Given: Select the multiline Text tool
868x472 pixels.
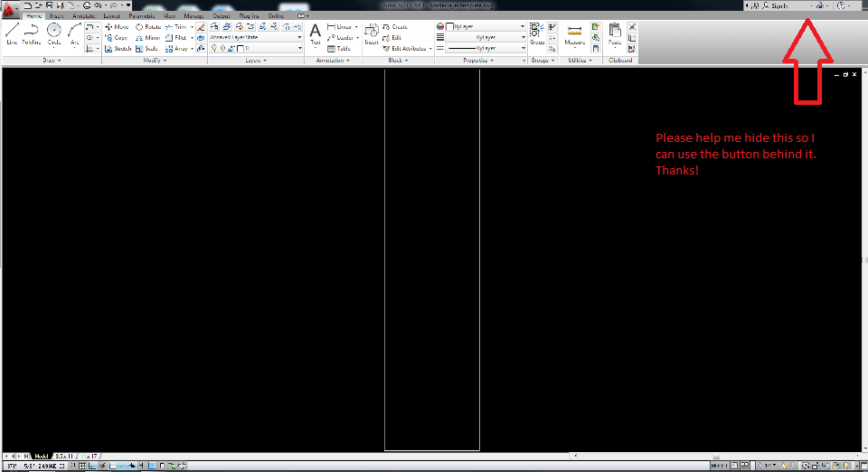Looking at the screenshot, I should click(x=315, y=33).
